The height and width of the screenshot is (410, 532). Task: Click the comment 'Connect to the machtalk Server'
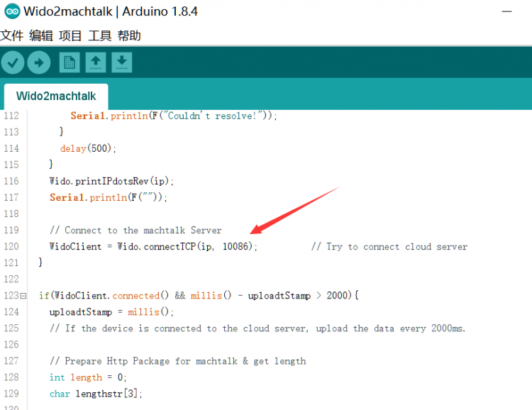[135, 230]
